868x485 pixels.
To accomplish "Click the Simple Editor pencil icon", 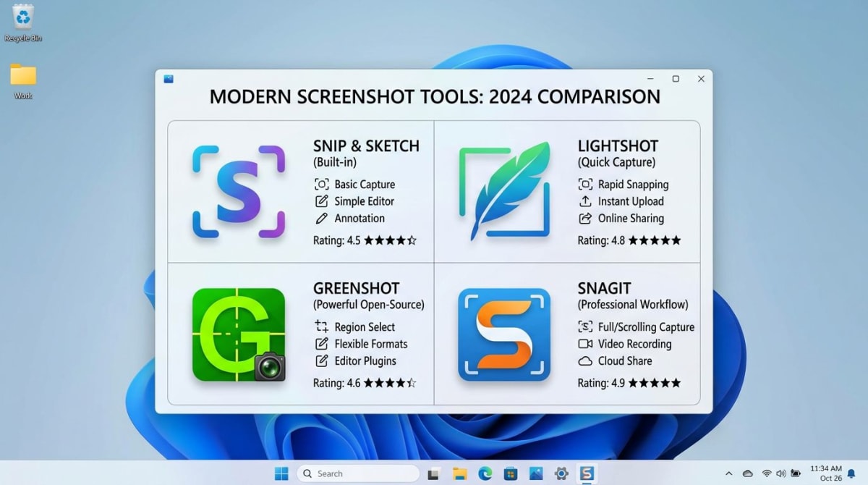I will pyautogui.click(x=322, y=201).
